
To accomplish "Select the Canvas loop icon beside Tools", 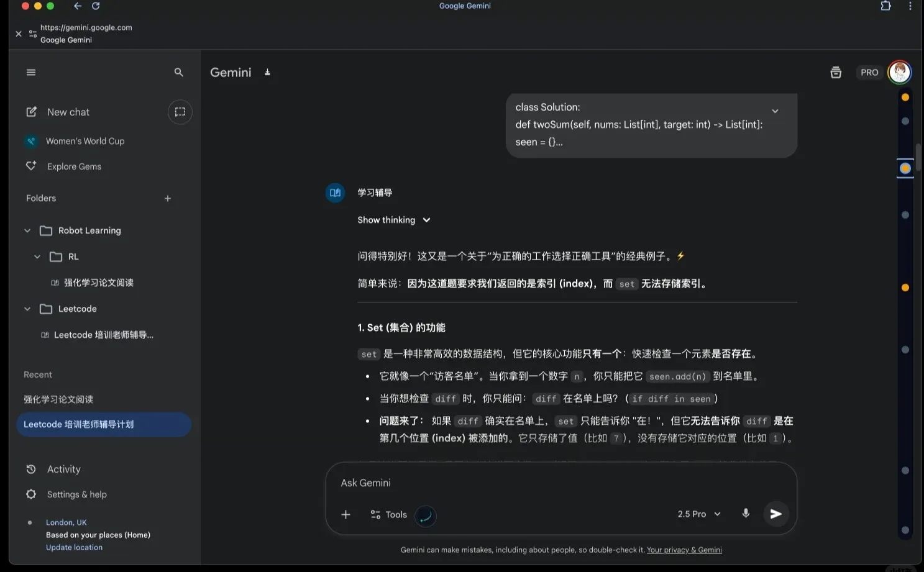I will pos(426,515).
